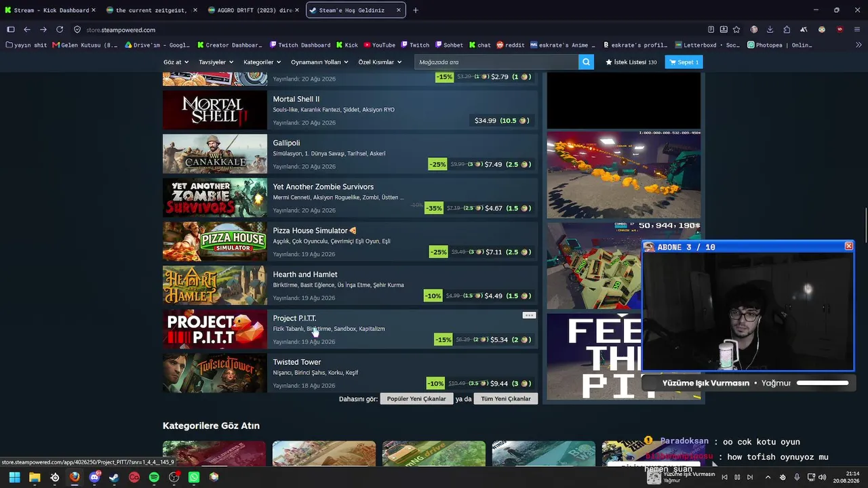The height and width of the screenshot is (488, 868).
Task: Click the Hearth and Hamlet title
Action: click(305, 274)
